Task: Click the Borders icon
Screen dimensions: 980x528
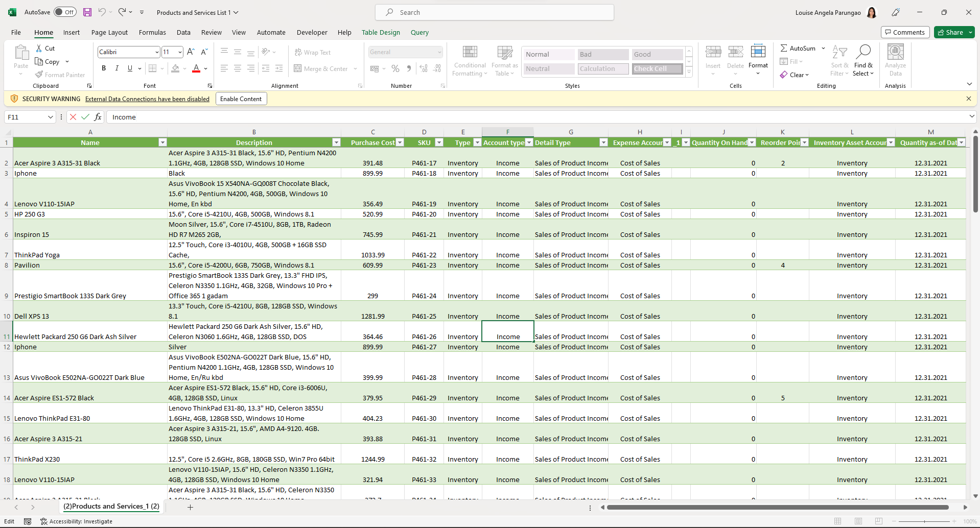Action: (152, 68)
